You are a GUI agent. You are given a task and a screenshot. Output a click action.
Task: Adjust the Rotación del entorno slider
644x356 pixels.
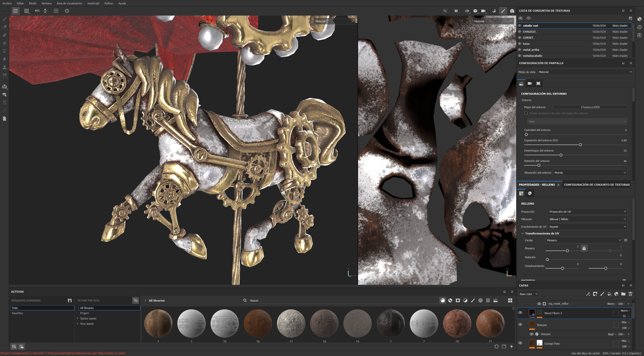pos(539,165)
